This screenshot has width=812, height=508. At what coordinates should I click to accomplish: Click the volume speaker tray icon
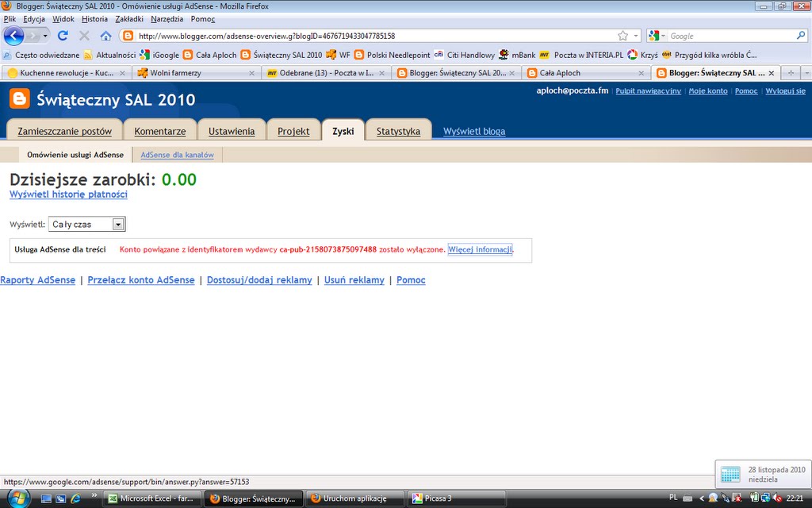pos(777,498)
